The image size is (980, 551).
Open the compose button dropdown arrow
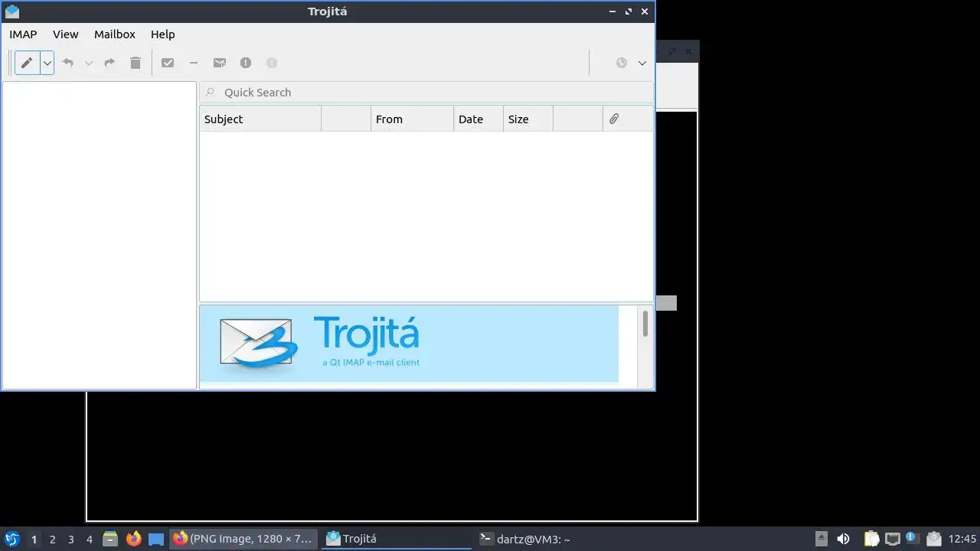[x=47, y=63]
